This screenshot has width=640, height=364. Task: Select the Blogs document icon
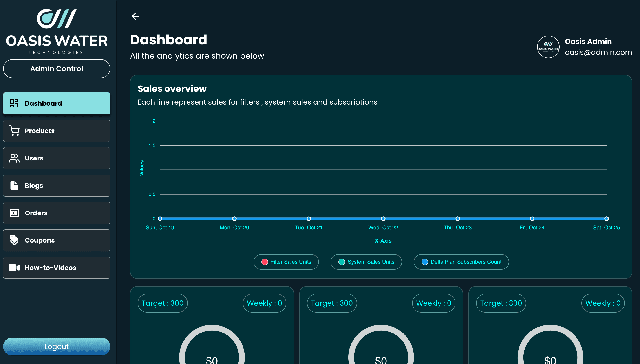tap(14, 186)
